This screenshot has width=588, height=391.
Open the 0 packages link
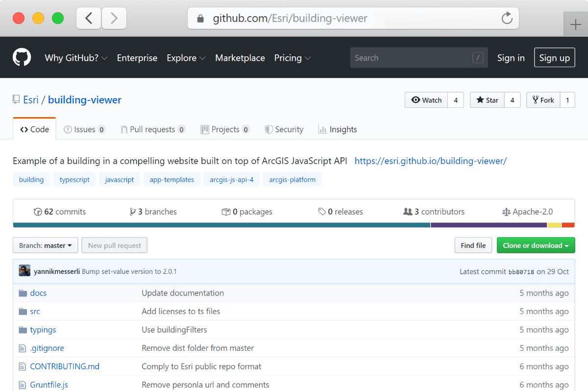click(247, 212)
